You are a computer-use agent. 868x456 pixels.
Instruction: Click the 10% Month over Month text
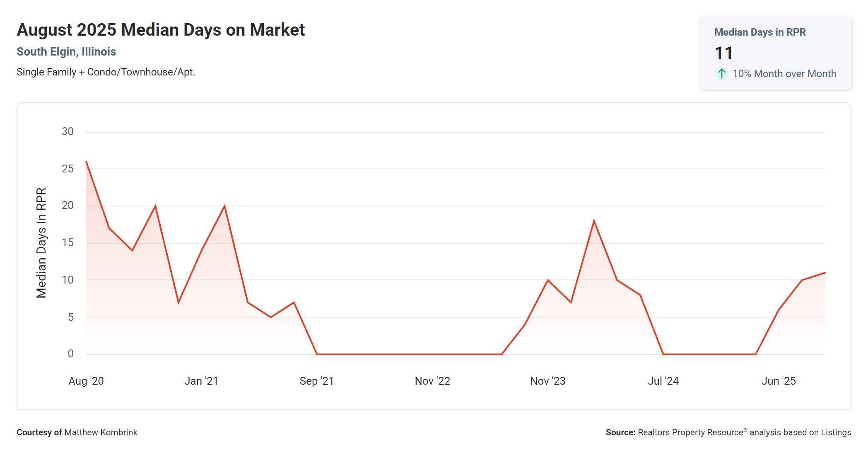pyautogui.click(x=784, y=74)
